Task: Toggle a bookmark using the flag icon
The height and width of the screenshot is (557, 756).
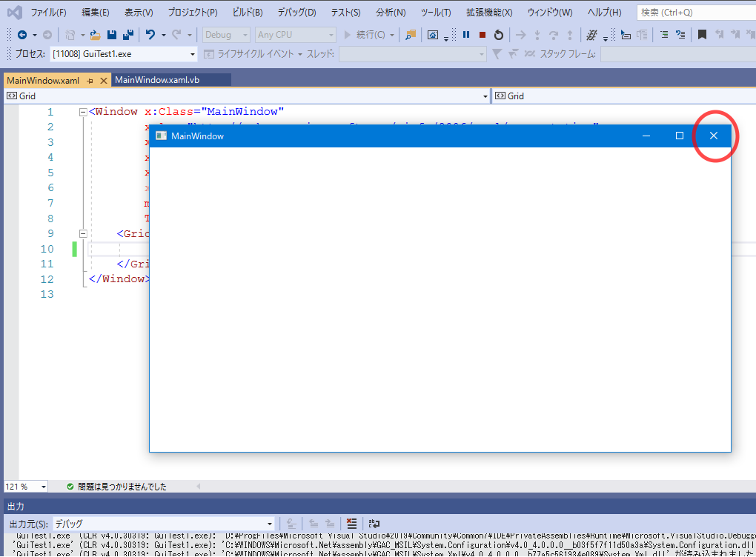Action: (702, 34)
